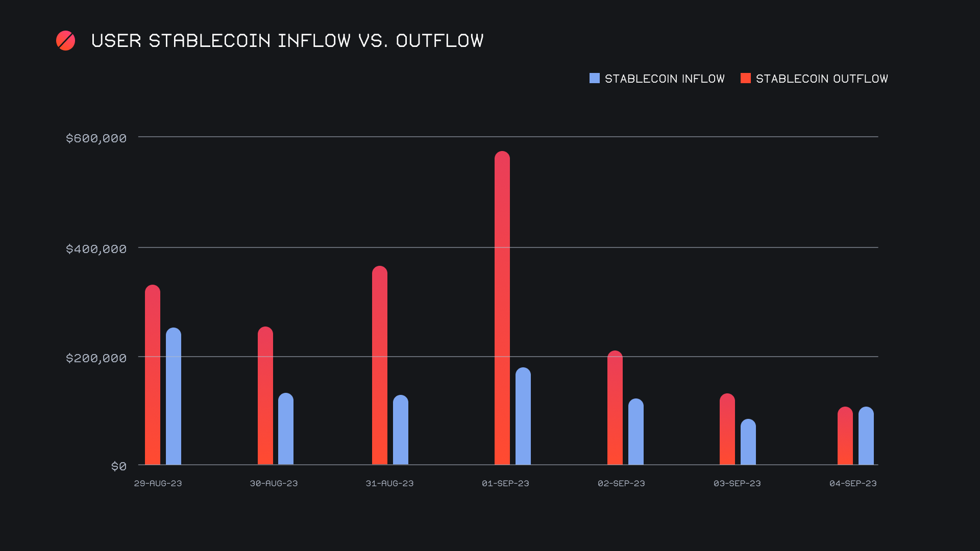Screen dimensions: 980x551
Task: Click the 31-AUG-23 blue inflow bar
Action: coord(400,430)
